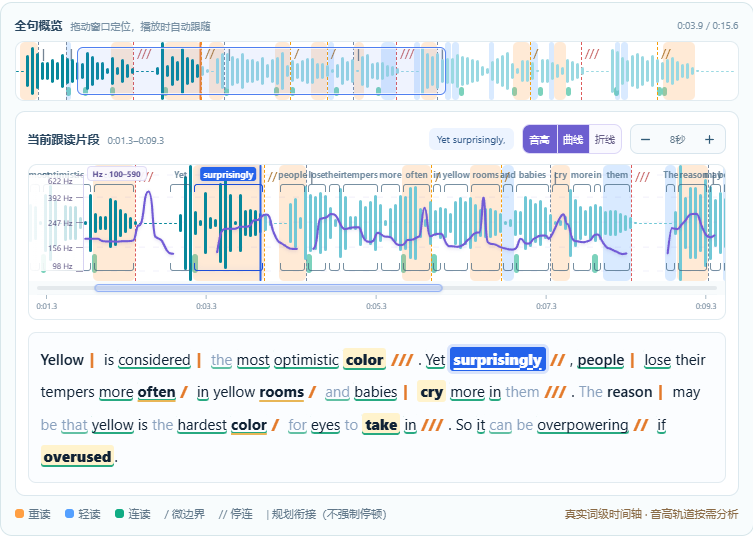
Task: Click the 'surprisingly' label above the waveform
Action: click(228, 174)
